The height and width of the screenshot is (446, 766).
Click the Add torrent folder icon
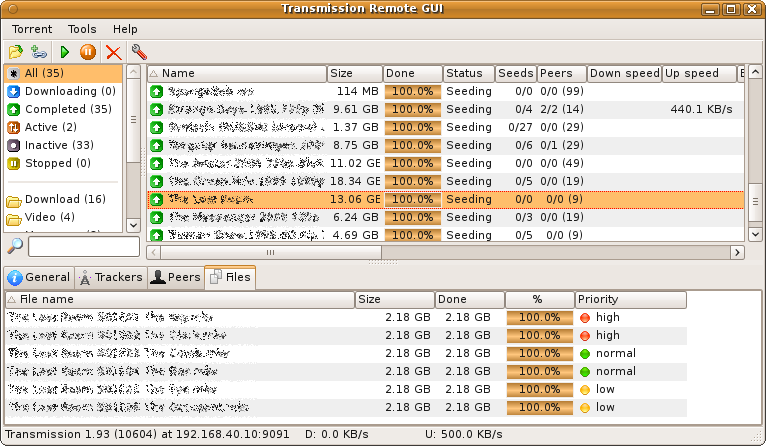pyautogui.click(x=16, y=52)
